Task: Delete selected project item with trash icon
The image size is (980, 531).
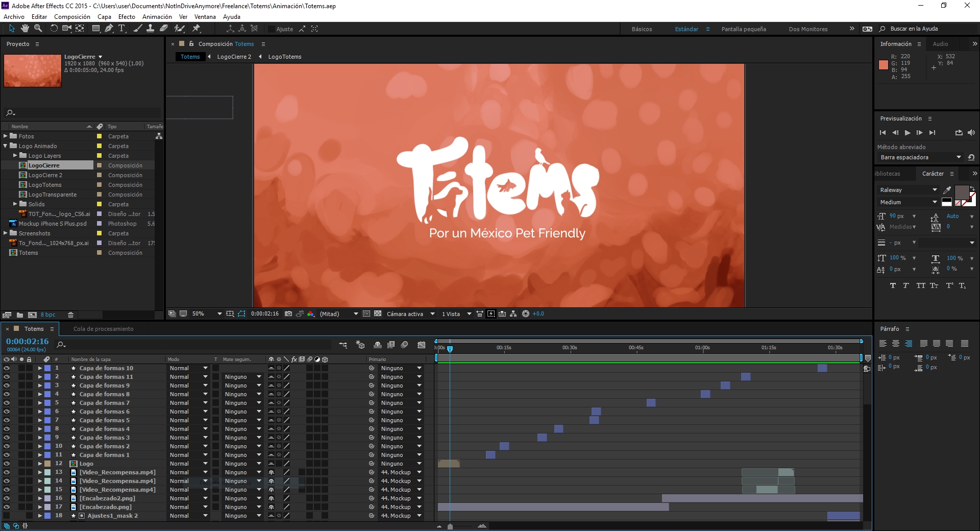Action: (71, 315)
